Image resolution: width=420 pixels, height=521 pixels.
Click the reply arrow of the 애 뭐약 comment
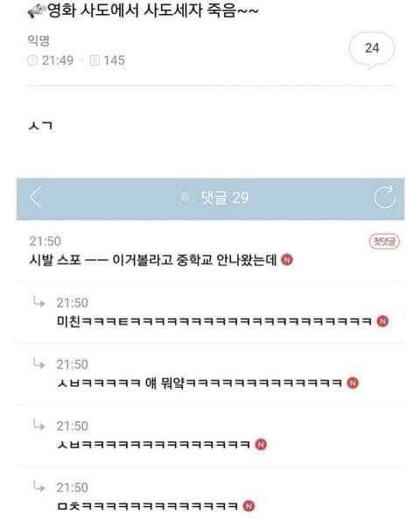[39, 363]
